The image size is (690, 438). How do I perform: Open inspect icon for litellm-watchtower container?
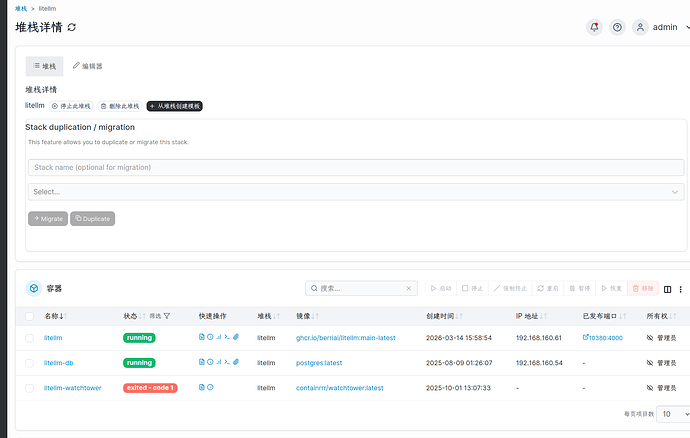tap(210, 387)
